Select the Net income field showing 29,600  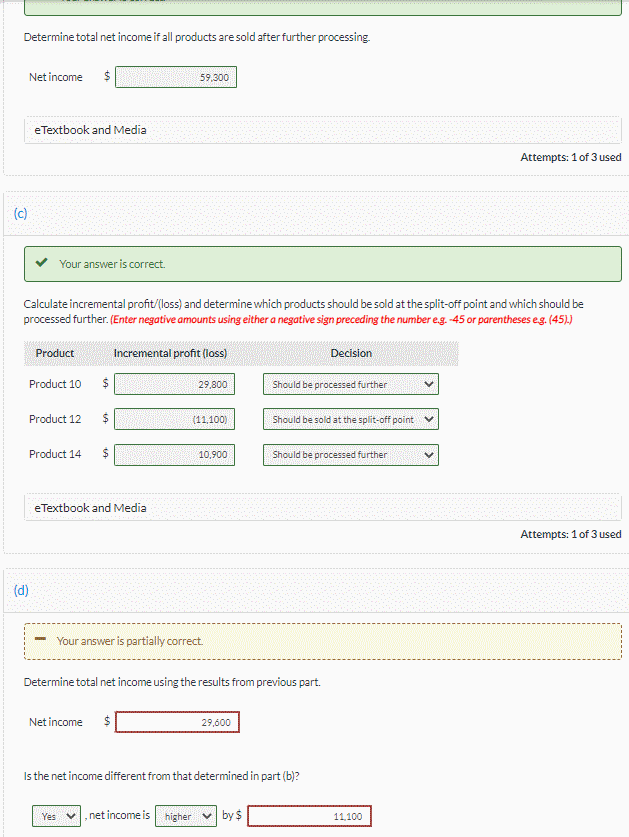[177, 721]
